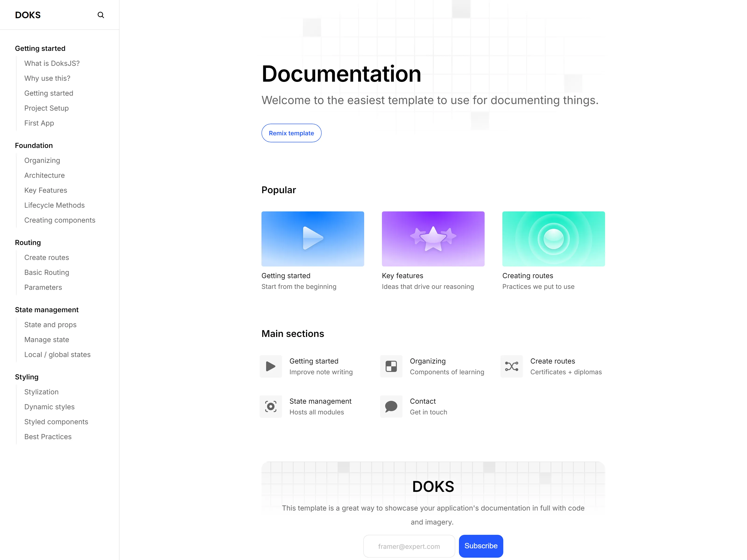Click State management heading in sidebar
Image resolution: width=747 pixels, height=560 pixels.
(x=47, y=310)
